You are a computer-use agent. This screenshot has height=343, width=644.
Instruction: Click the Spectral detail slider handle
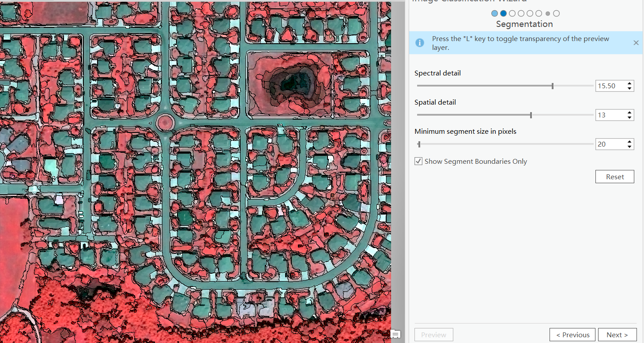pyautogui.click(x=552, y=86)
